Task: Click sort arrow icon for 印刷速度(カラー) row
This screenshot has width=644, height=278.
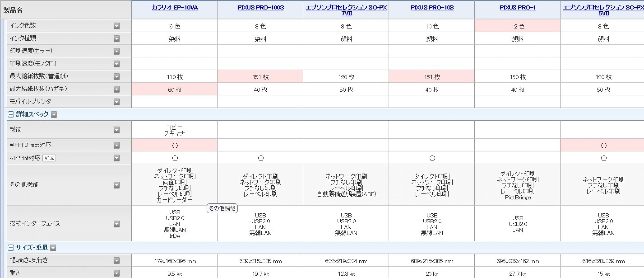Action: click(x=117, y=51)
